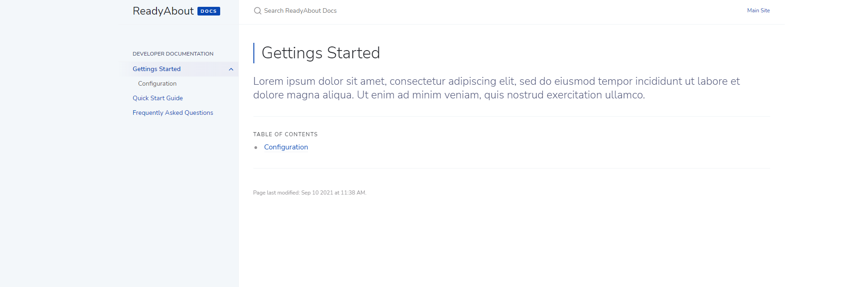This screenshot has width=868, height=287.
Task: Go to Main Site link
Action: pos(758,10)
